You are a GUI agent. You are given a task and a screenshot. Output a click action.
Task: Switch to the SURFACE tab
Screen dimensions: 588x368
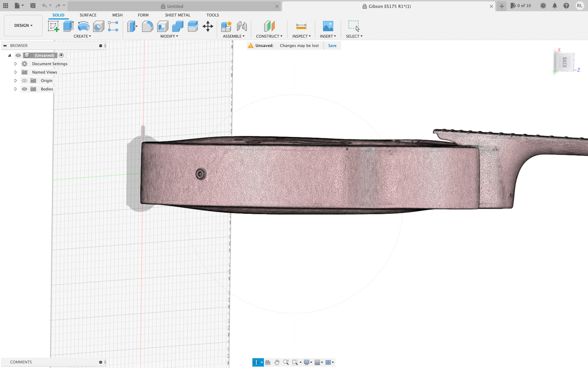88,15
